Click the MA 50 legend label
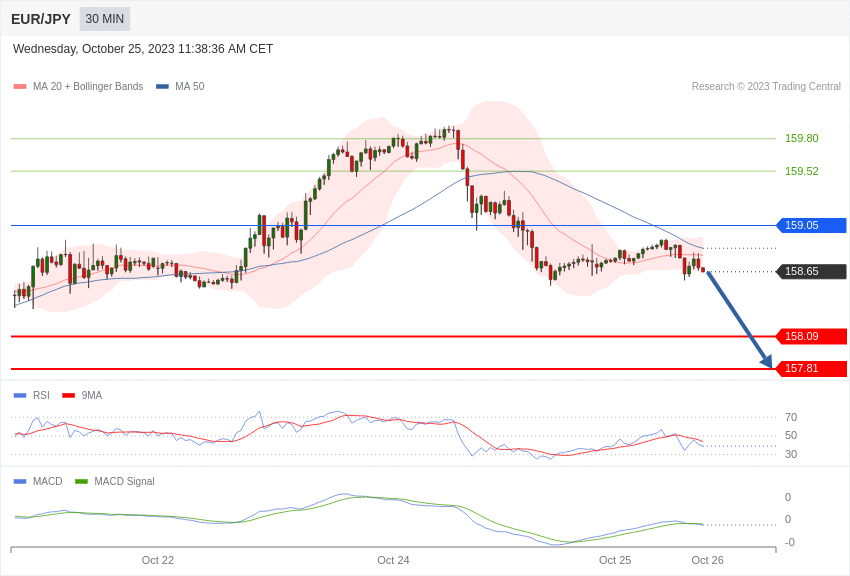Screen dimensions: 850x576 (x=190, y=86)
